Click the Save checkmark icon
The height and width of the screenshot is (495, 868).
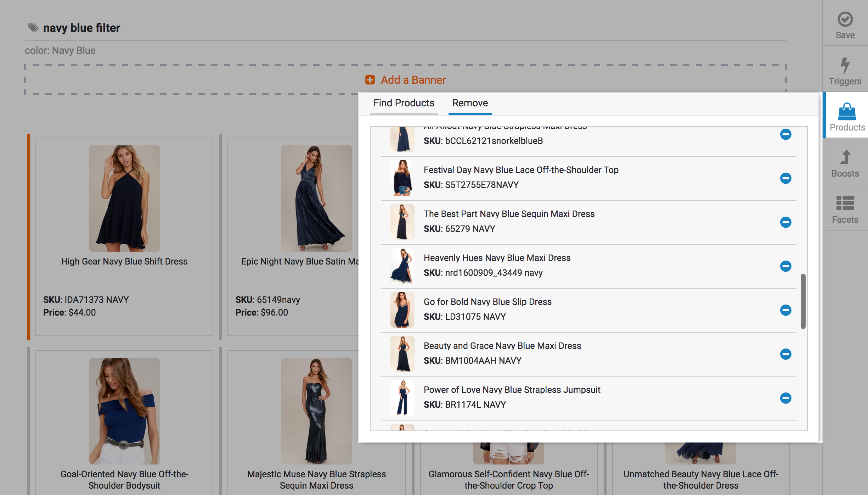coord(845,20)
